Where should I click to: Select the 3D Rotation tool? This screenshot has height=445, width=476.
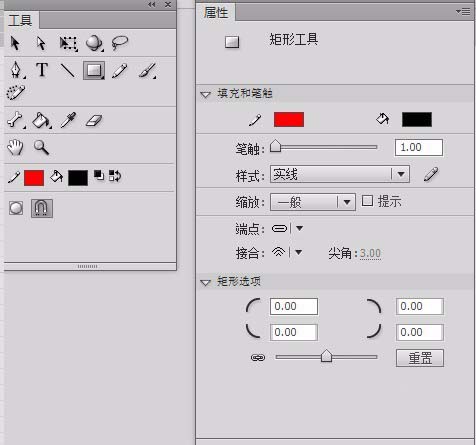click(94, 43)
